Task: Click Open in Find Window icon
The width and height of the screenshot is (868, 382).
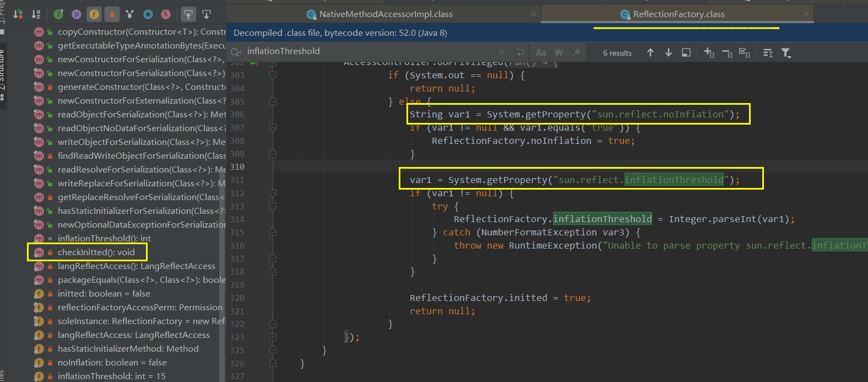Action: (x=686, y=52)
